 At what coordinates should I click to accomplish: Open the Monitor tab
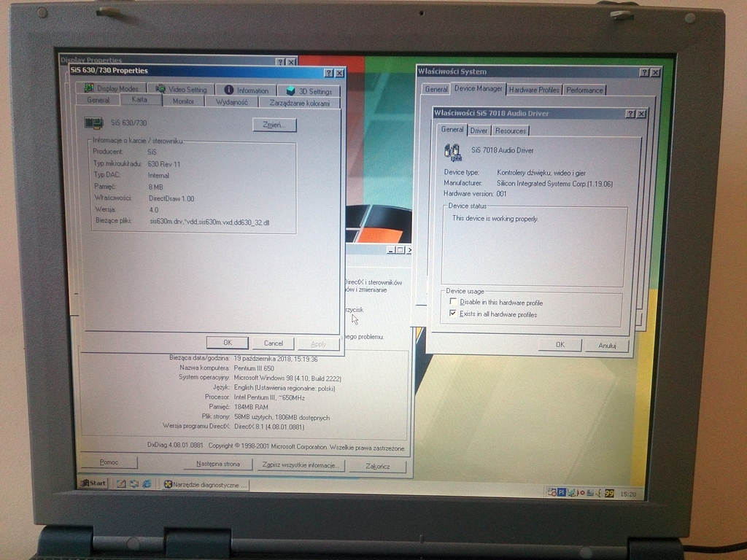183,101
